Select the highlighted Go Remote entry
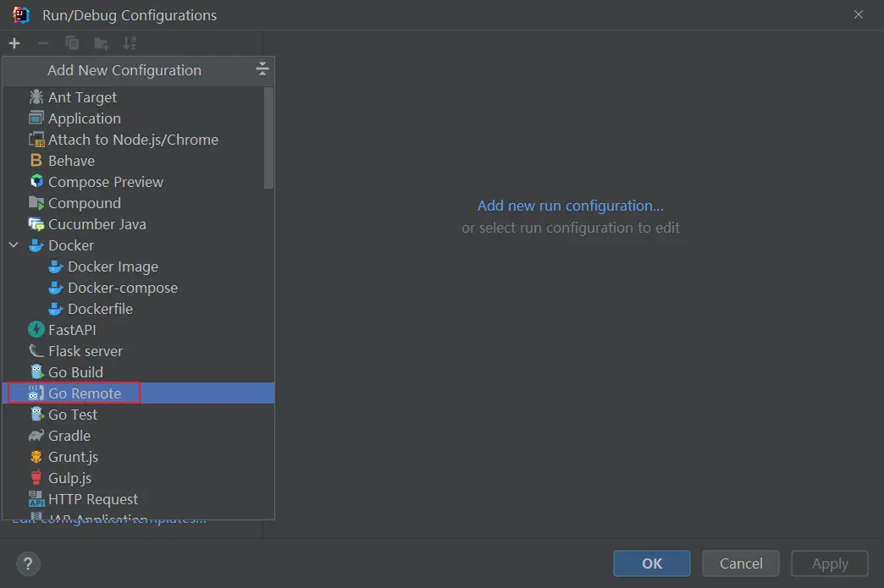This screenshot has width=884, height=588. pyautogui.click(x=139, y=393)
